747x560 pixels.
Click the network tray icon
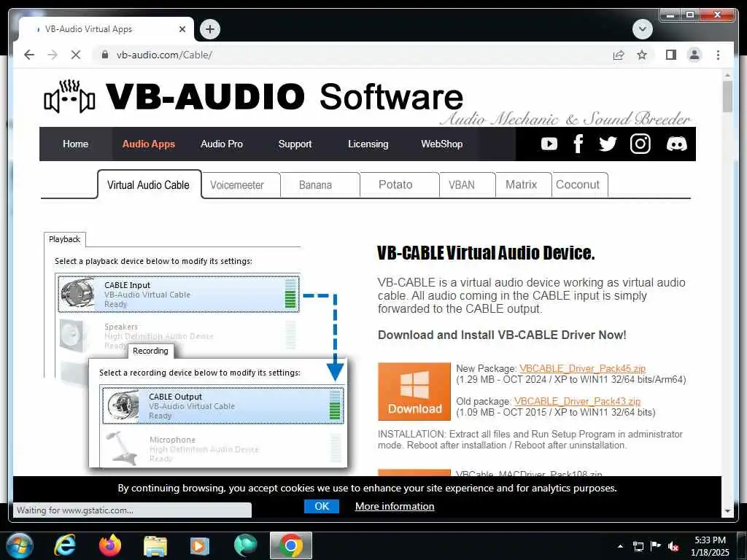[638, 546]
